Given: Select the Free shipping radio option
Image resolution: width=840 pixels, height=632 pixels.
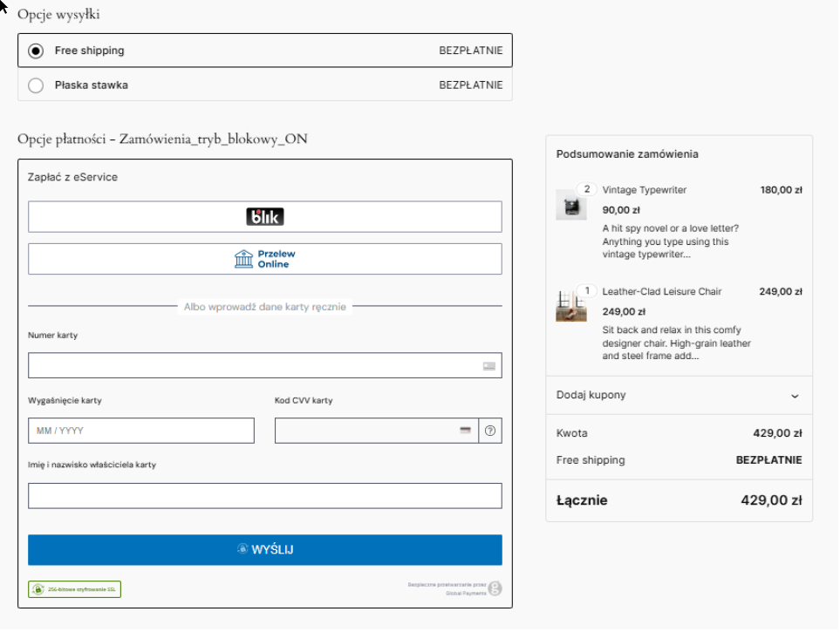Looking at the screenshot, I should point(36,51).
